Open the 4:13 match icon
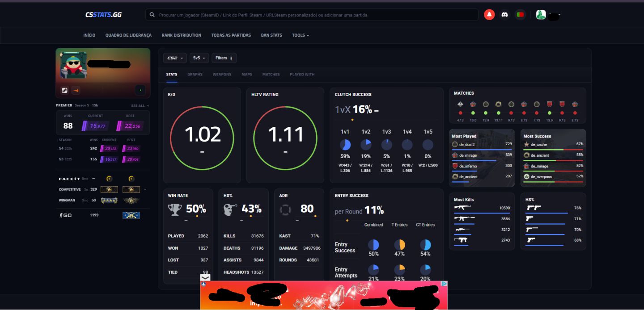This screenshot has height=310, width=644. click(460, 104)
